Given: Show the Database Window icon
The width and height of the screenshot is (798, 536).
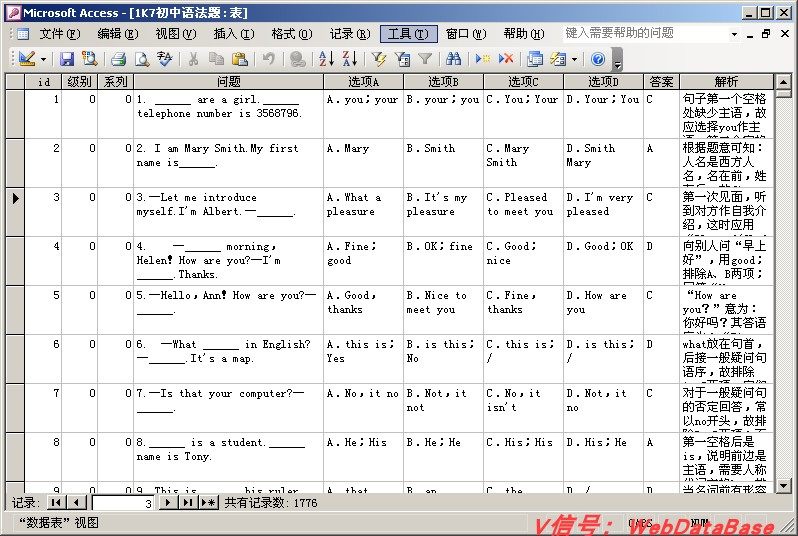Looking at the screenshot, I should pyautogui.click(x=535, y=59).
